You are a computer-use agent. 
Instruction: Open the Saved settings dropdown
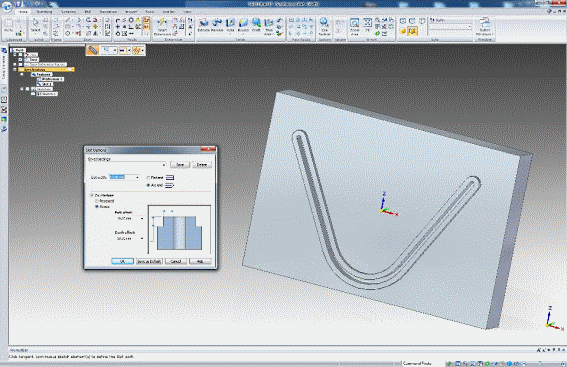[164, 165]
